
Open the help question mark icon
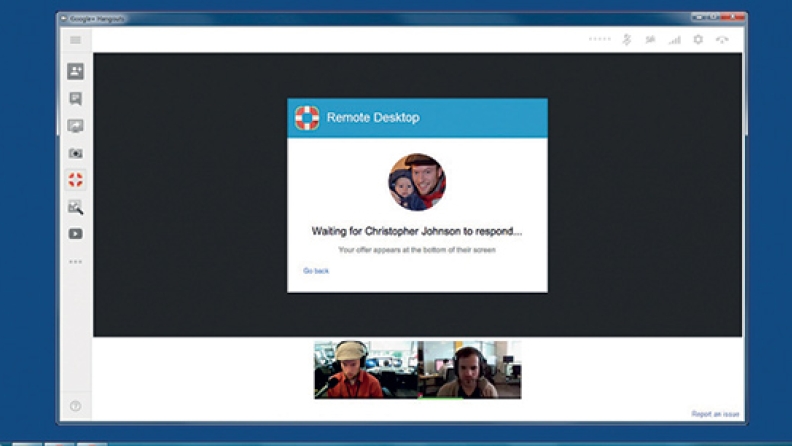point(75,406)
